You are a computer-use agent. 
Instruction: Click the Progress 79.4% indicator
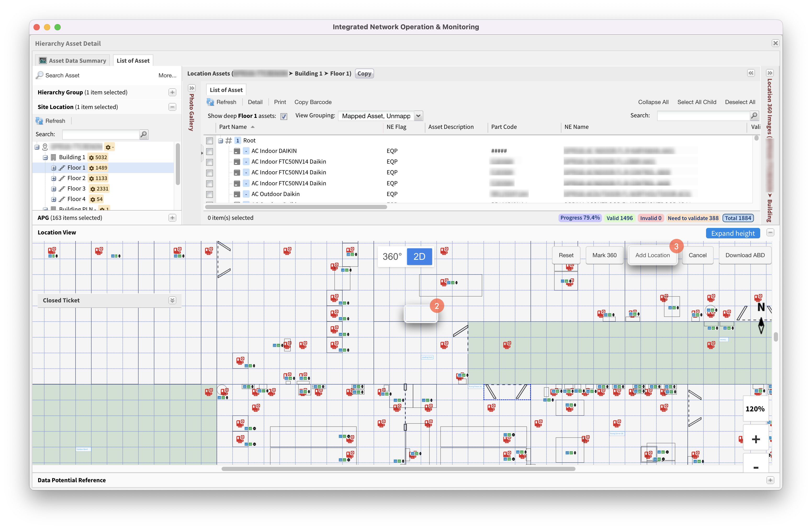tap(580, 218)
